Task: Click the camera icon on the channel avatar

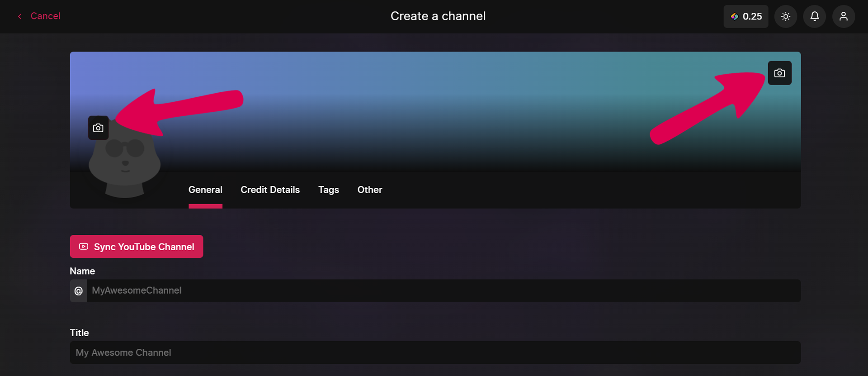Action: point(98,128)
